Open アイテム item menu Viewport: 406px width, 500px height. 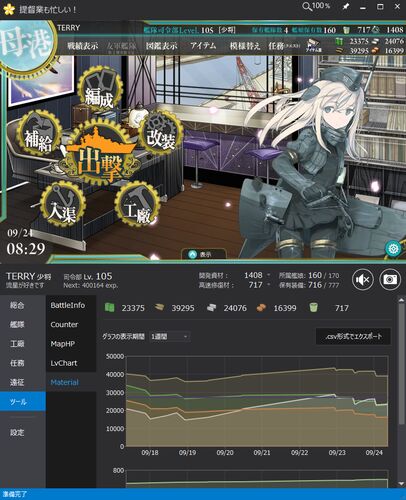coord(203,46)
